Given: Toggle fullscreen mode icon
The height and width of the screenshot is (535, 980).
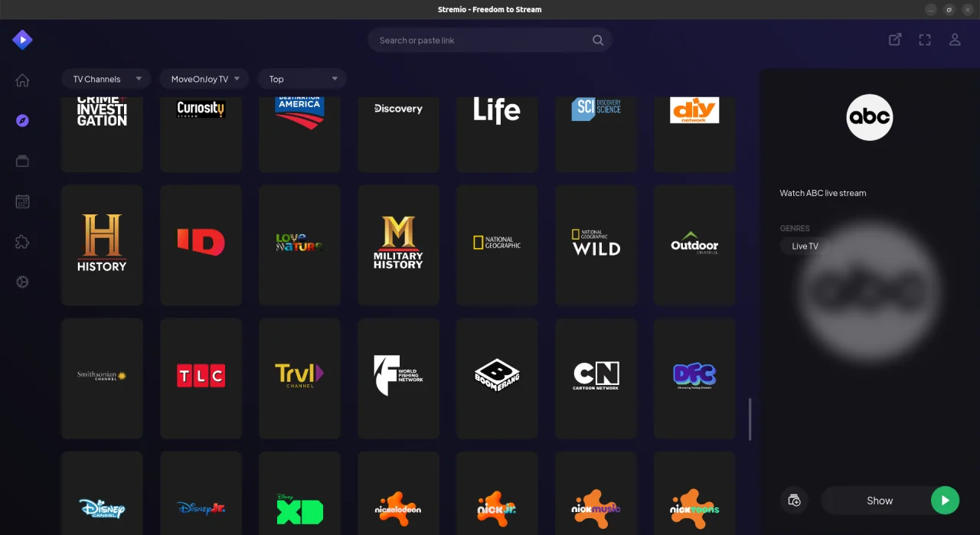Looking at the screenshot, I should (x=925, y=40).
